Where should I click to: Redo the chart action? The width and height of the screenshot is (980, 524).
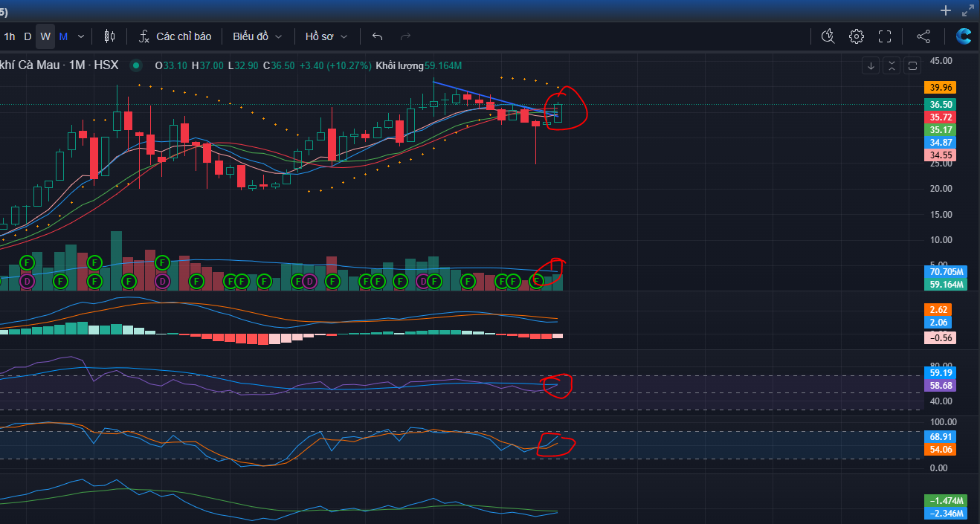[405, 36]
